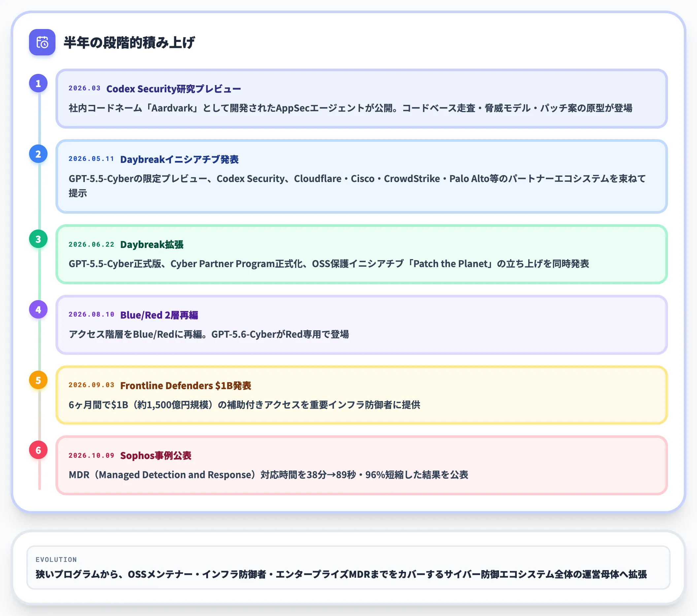Click date label 2026.10.09
Image resolution: width=697 pixels, height=616 pixels.
pyautogui.click(x=91, y=455)
